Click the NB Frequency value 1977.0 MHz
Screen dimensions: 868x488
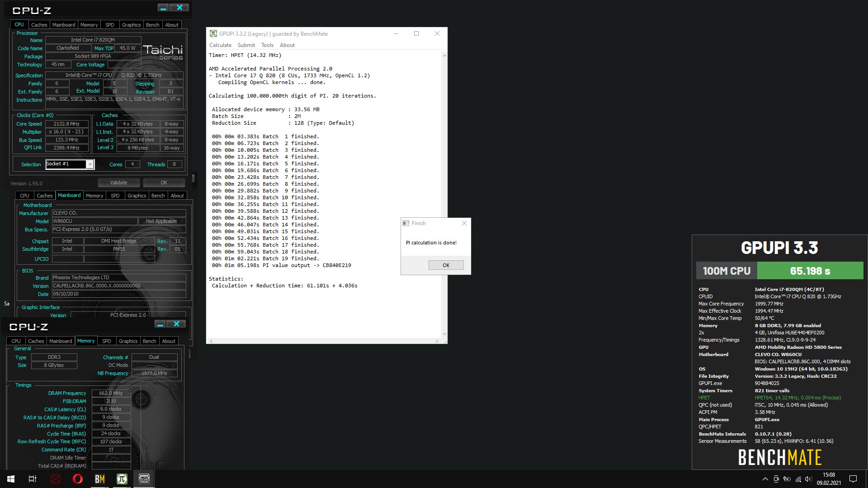pos(154,373)
